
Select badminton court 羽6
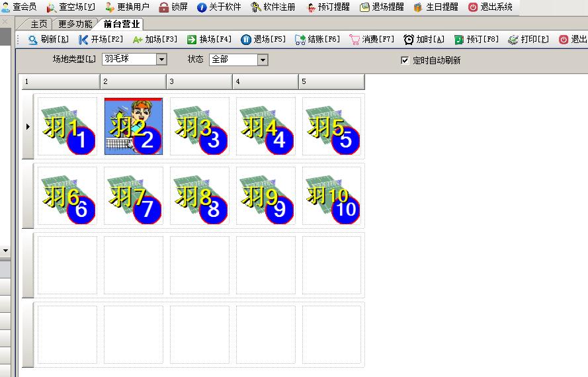pyautogui.click(x=67, y=196)
